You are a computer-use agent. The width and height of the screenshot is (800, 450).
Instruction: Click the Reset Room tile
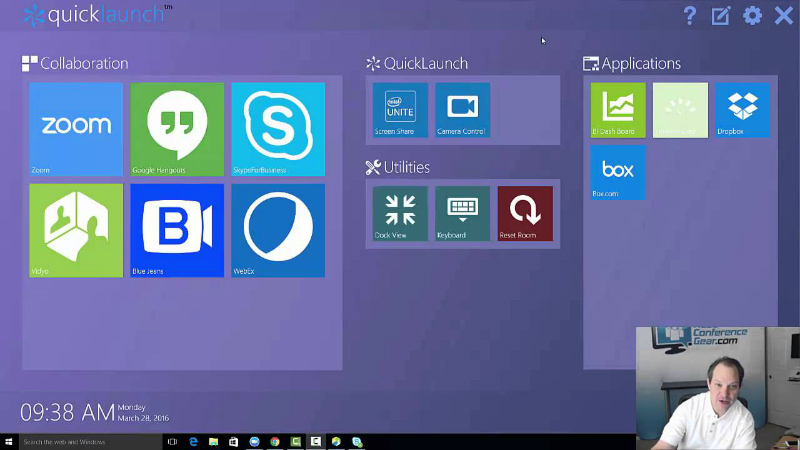click(x=525, y=212)
